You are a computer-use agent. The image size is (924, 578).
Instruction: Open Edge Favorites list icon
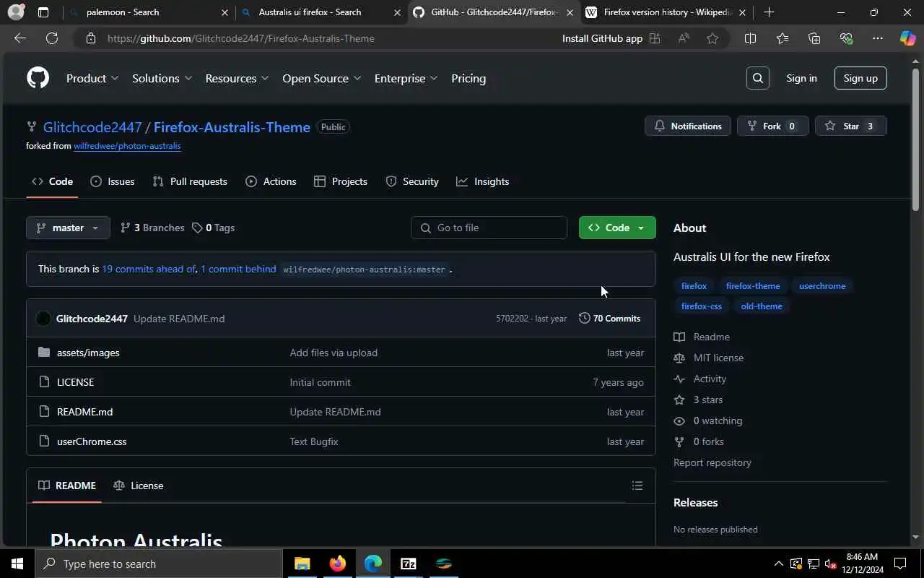783,38
